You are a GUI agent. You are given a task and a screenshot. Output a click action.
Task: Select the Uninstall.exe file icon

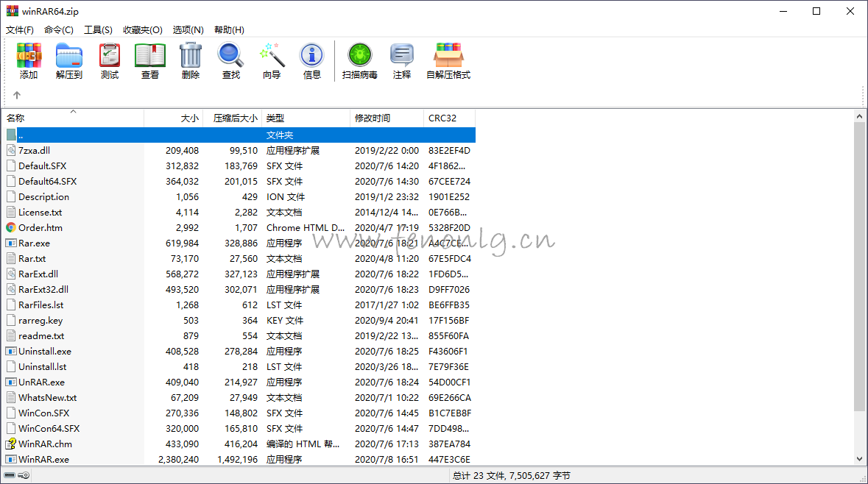11,352
